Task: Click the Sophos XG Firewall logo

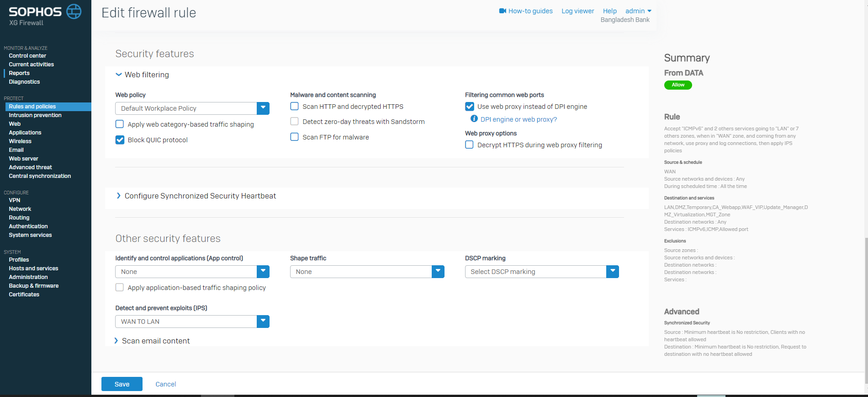Action: tap(45, 15)
